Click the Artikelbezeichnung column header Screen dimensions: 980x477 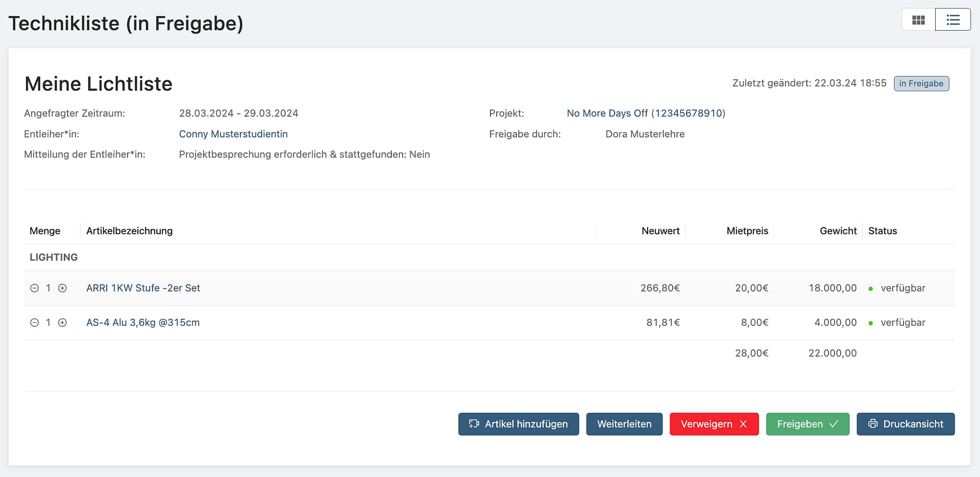click(x=129, y=231)
